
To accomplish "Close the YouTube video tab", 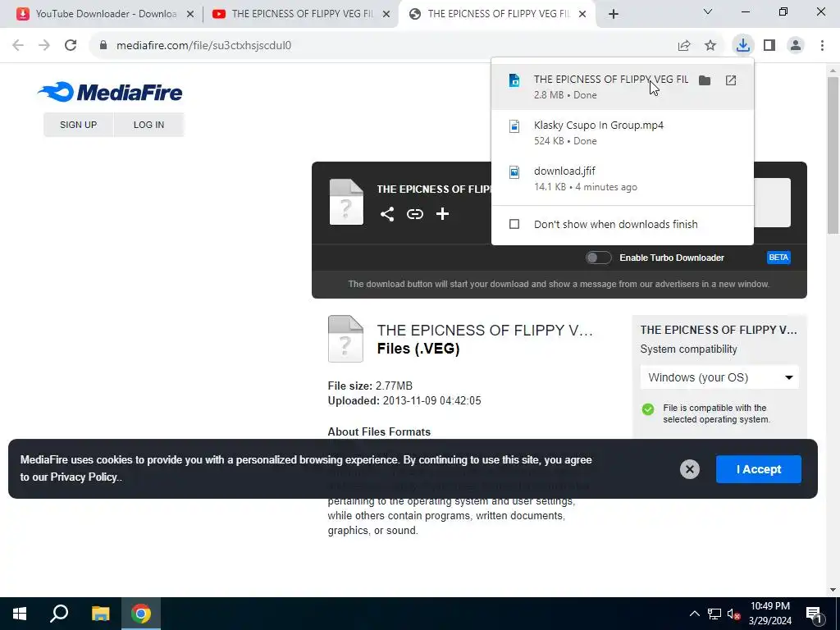I will 386,15.
